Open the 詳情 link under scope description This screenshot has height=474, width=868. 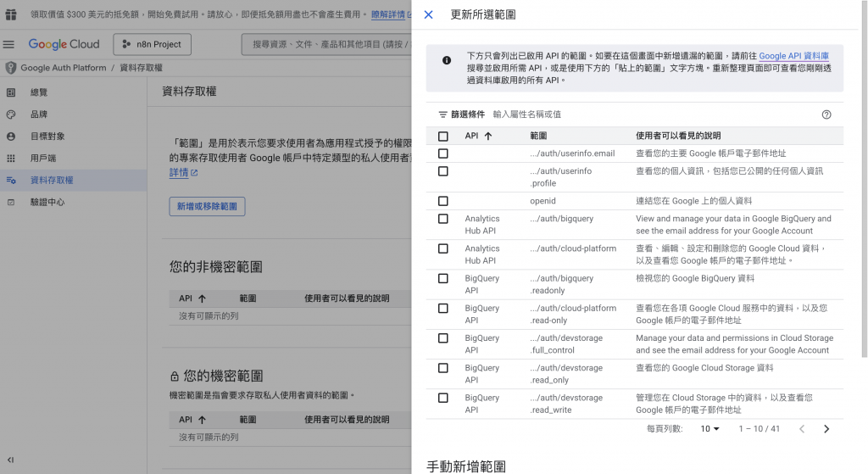(x=179, y=173)
